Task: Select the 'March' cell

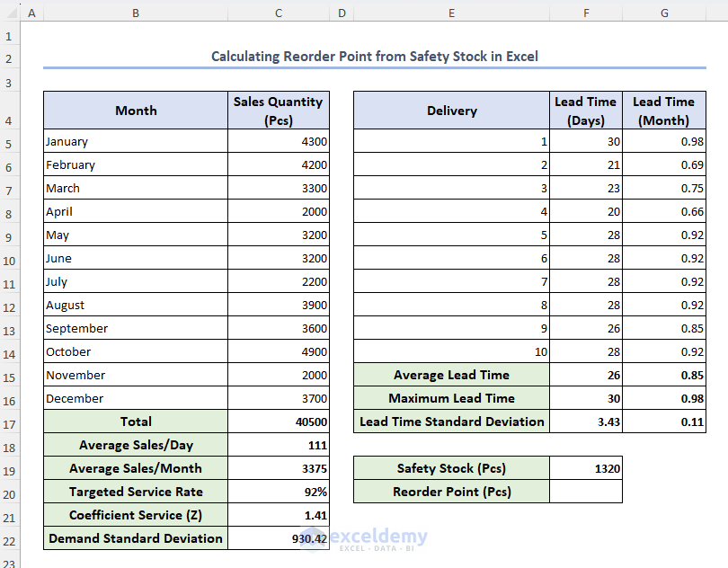Action: 136,188
